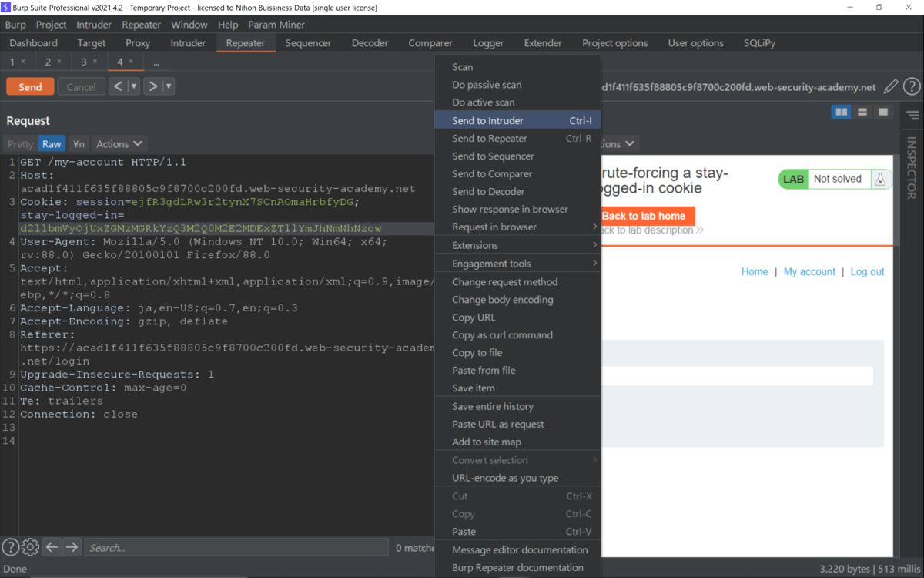Go forward to next request in history

pyautogui.click(x=152, y=86)
